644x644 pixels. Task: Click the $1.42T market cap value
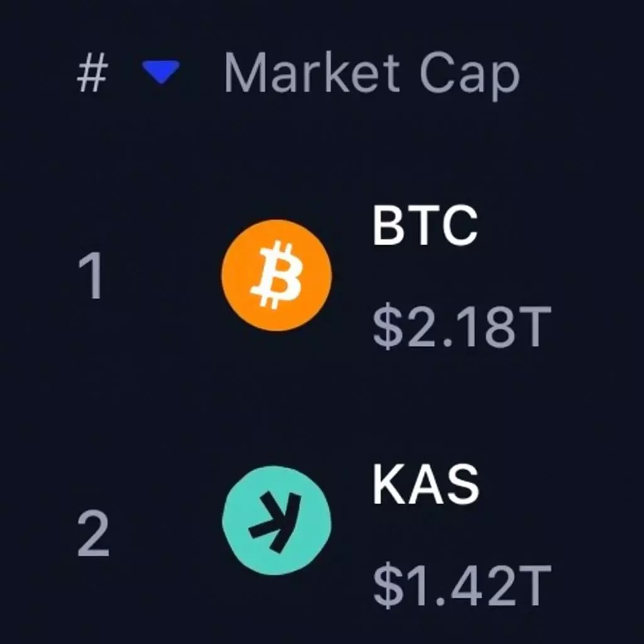coord(462,586)
